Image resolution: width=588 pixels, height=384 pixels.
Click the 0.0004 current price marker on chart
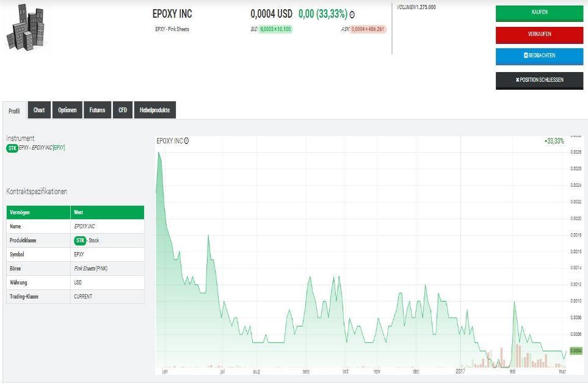tap(576, 350)
